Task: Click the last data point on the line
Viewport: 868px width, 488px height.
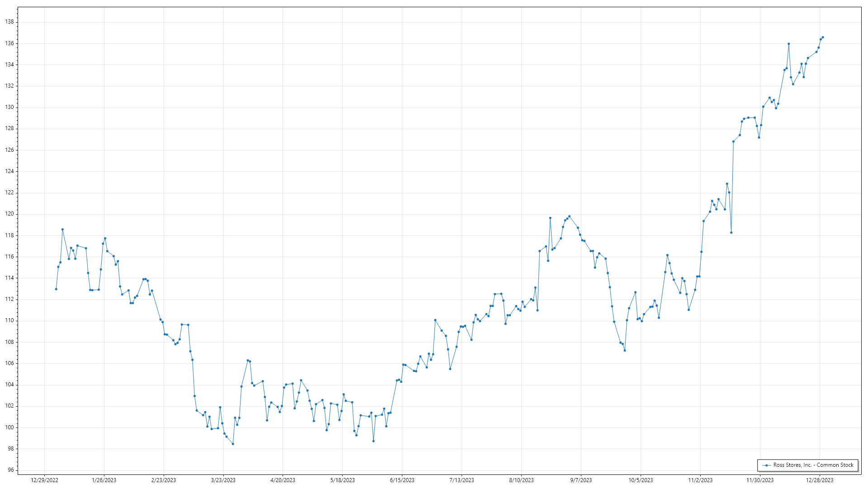Action: click(x=823, y=37)
